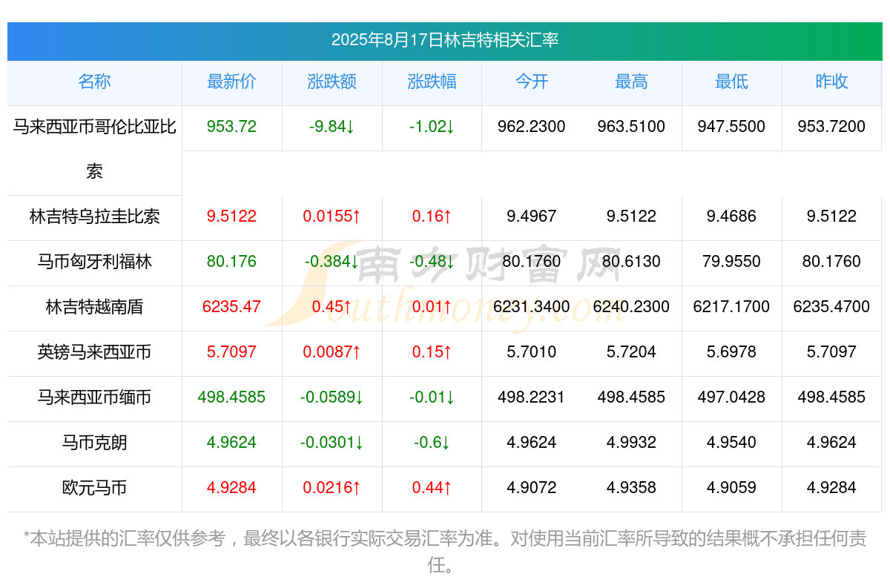Click change amount -0.0589↓
Image resolution: width=890 pixels, height=588 pixels.
(332, 397)
